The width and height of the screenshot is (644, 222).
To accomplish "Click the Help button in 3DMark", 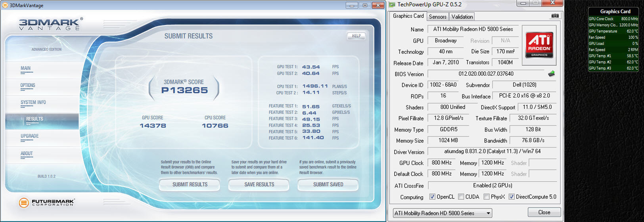I will pos(356,36).
